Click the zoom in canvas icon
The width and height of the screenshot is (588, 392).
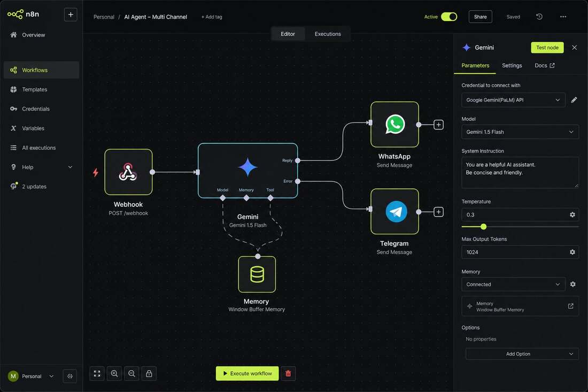click(x=114, y=374)
